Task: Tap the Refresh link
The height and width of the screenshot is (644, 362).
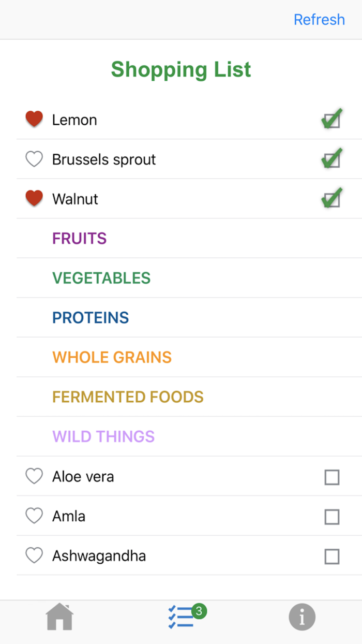Action: pos(319,19)
